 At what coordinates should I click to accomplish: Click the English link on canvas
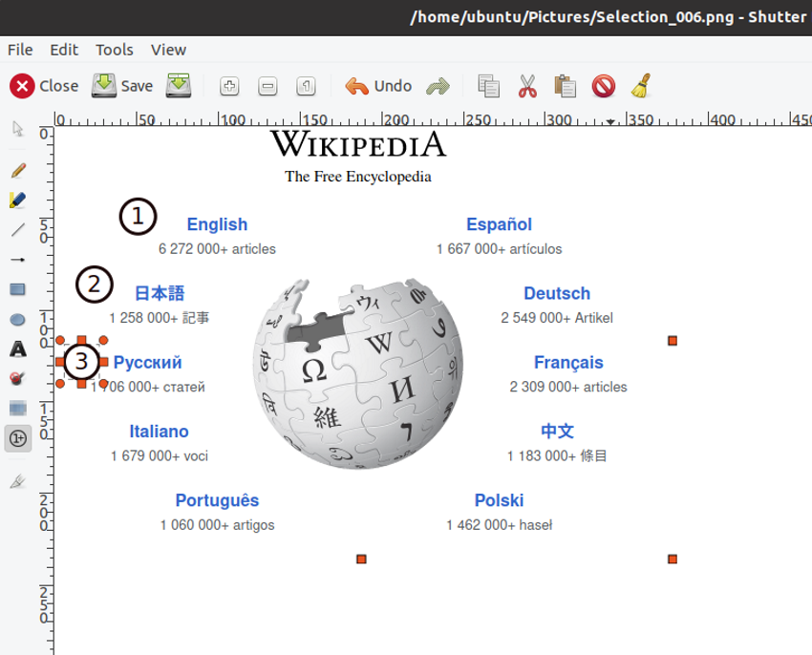(217, 224)
